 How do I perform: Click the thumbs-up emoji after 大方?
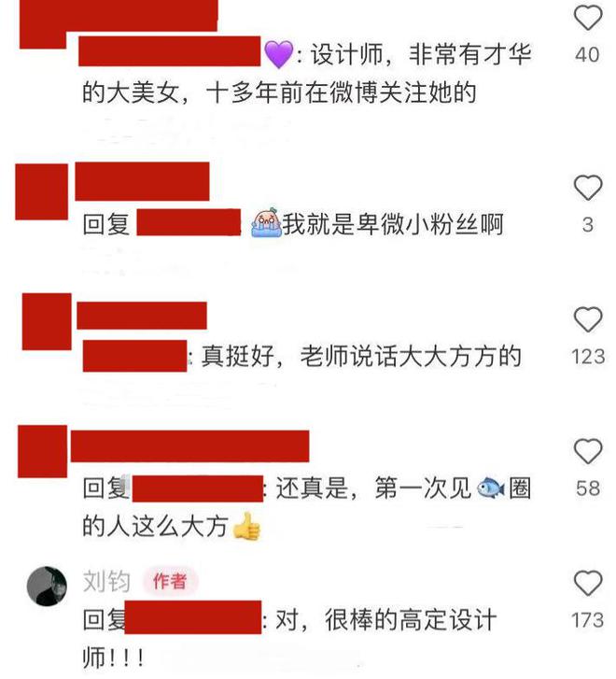coord(246,526)
